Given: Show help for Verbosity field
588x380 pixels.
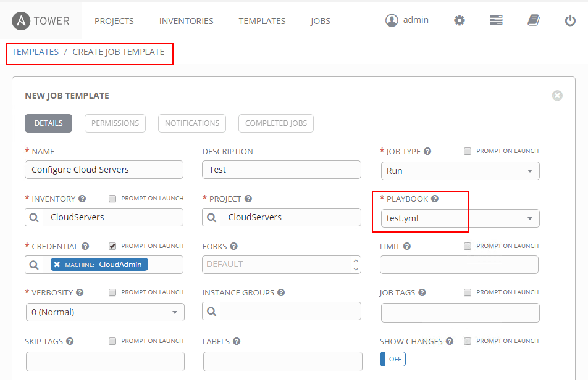Looking at the screenshot, I should [x=80, y=292].
